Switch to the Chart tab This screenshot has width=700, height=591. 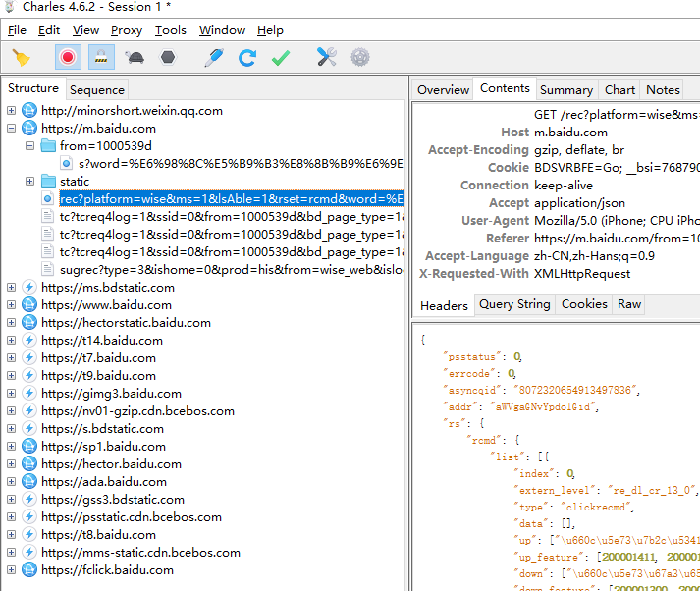pos(619,89)
